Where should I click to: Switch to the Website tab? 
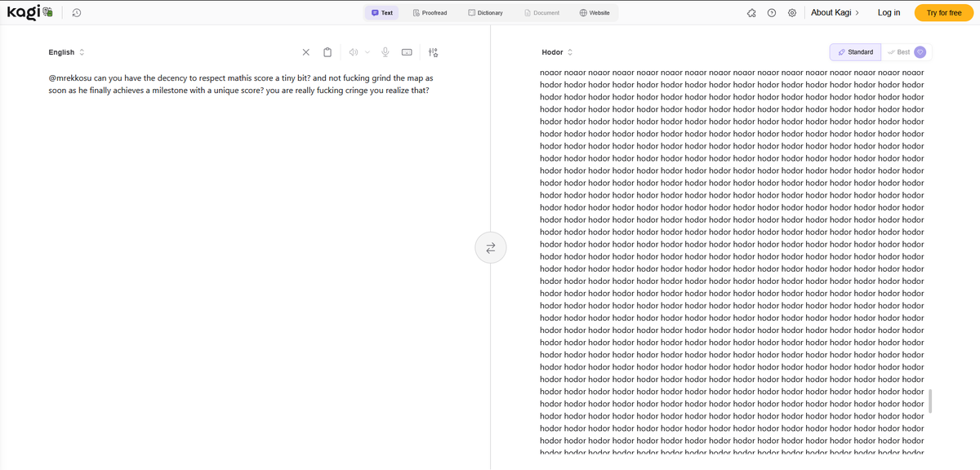point(595,13)
